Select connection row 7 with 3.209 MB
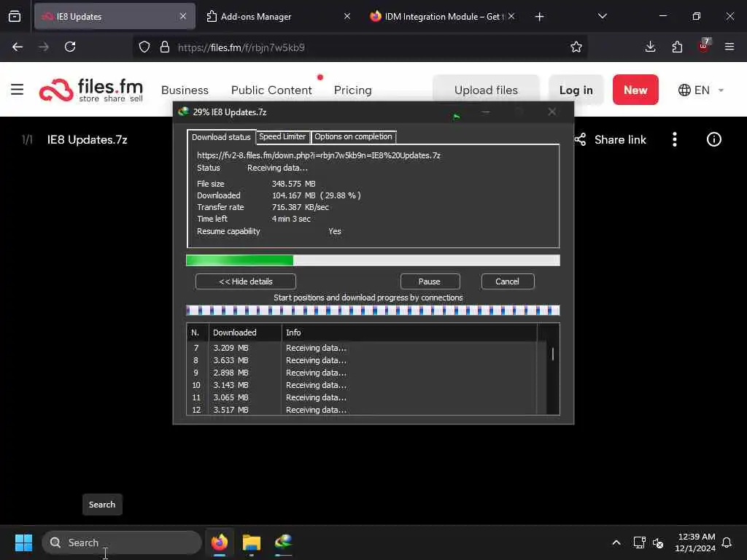 pos(362,348)
